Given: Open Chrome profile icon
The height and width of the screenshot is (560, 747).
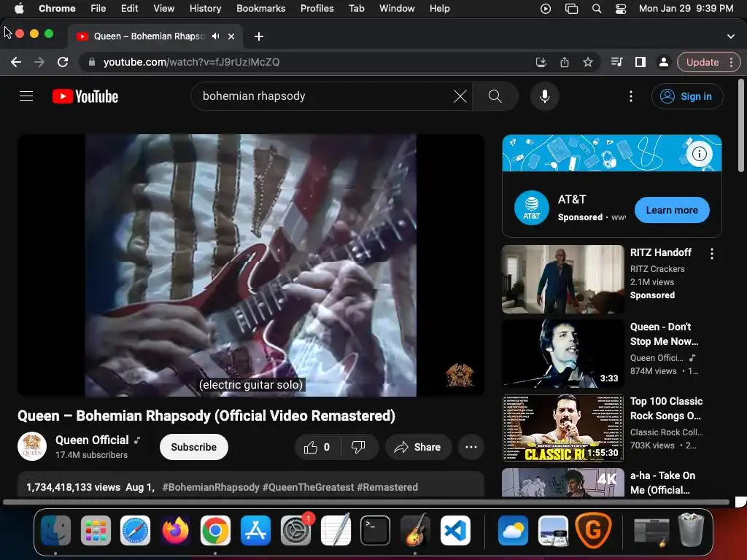Looking at the screenshot, I should [x=663, y=62].
